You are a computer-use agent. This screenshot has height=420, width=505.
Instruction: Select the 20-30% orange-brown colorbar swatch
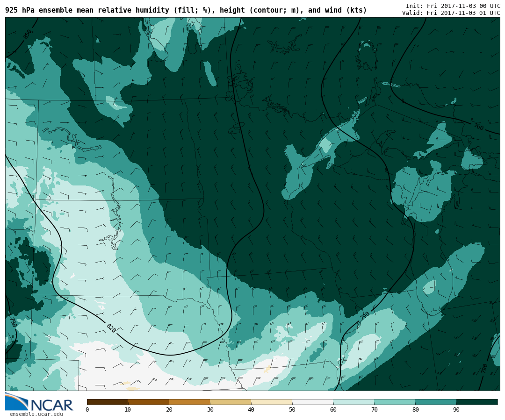(x=190, y=402)
